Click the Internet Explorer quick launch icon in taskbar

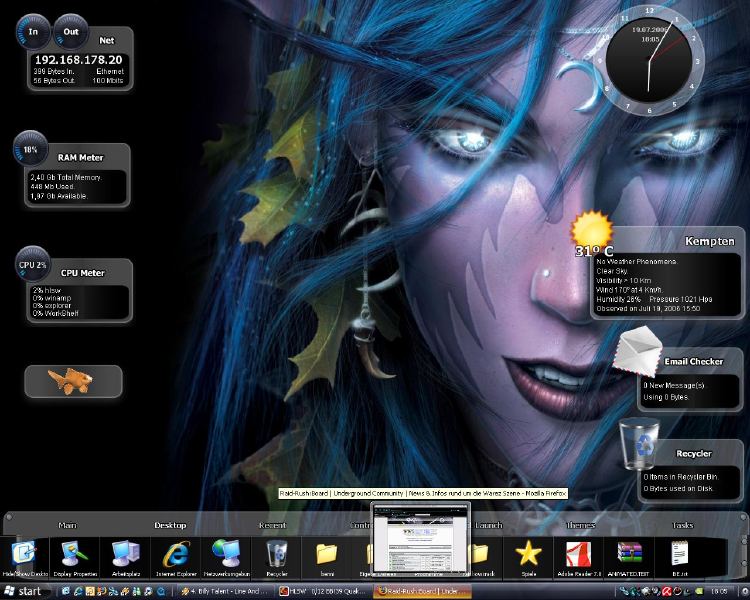(78, 591)
